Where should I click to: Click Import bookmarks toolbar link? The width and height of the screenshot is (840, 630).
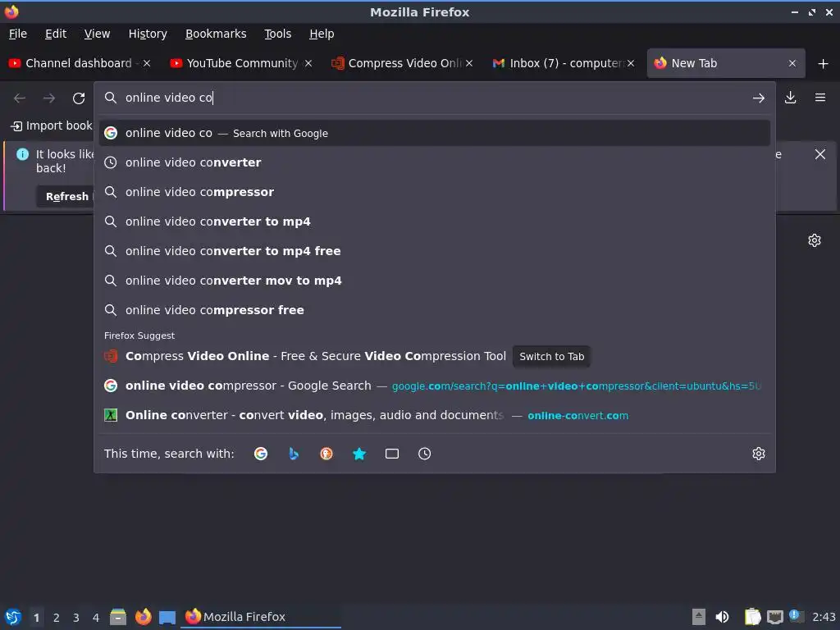click(x=52, y=126)
